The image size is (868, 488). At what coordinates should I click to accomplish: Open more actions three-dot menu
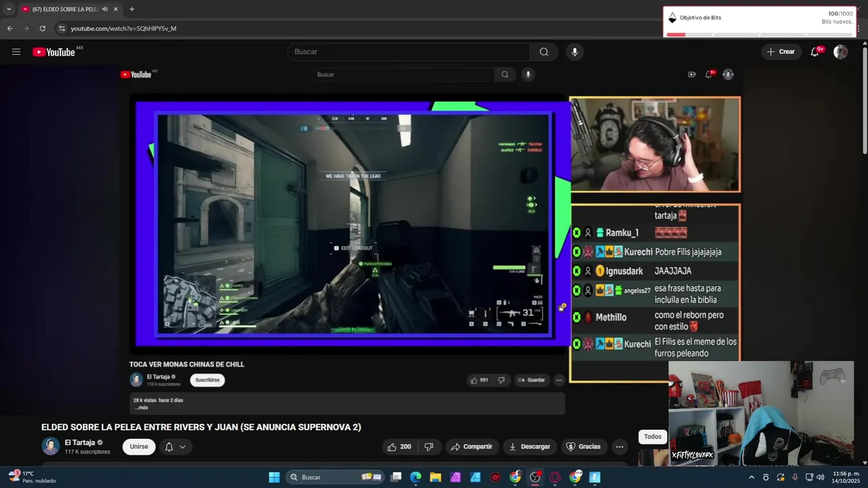click(619, 447)
